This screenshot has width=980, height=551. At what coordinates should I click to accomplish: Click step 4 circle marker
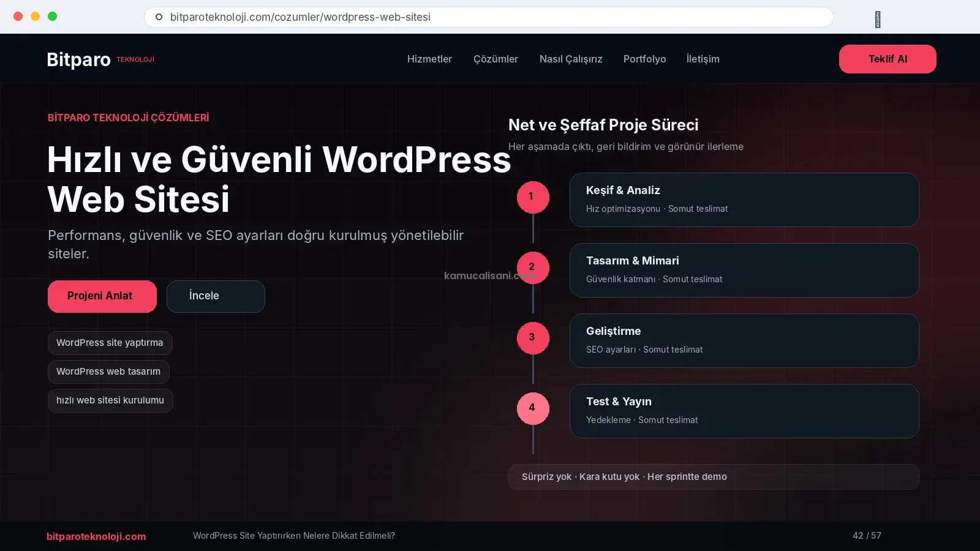coord(533,408)
